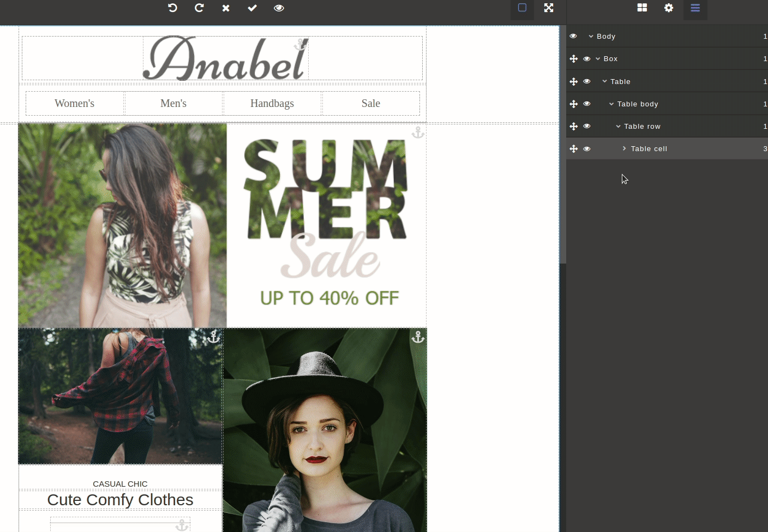Toggle visibility of Body layer
The image size is (768, 532).
[x=573, y=36]
